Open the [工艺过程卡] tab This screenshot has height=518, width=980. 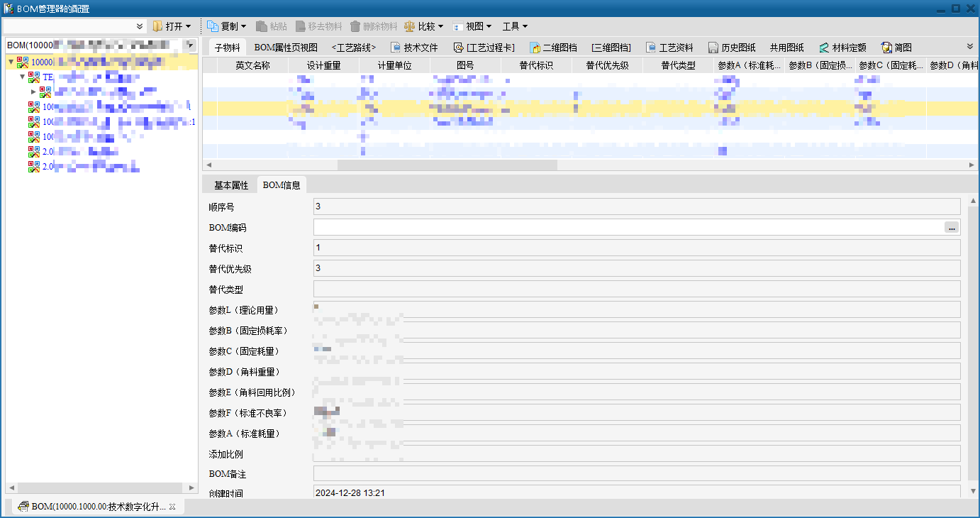click(484, 48)
